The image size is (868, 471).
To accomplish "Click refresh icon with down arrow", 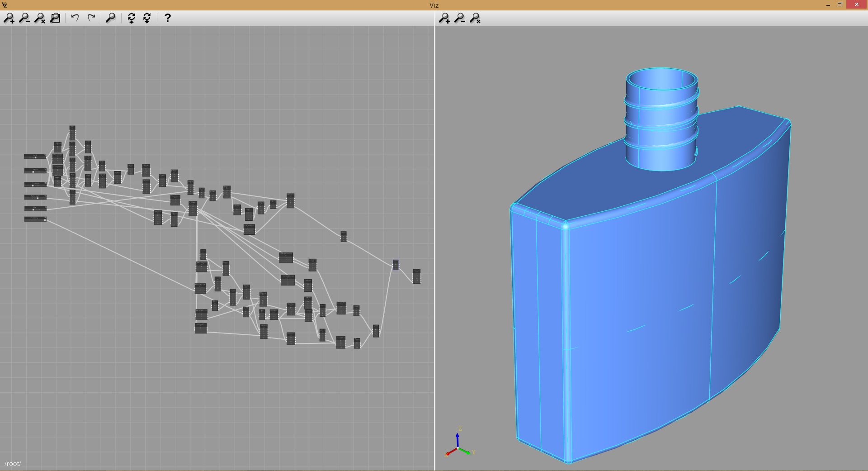I will click(147, 18).
